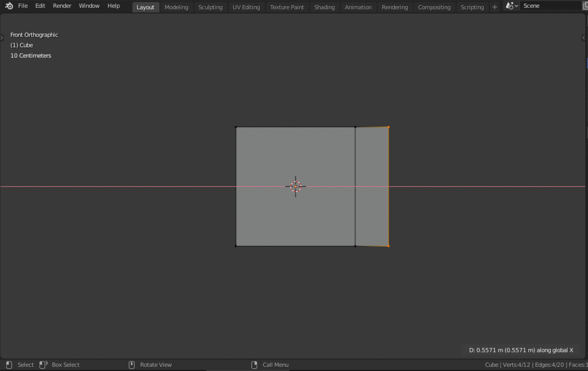Switch to the UV Editing tab

tap(246, 7)
